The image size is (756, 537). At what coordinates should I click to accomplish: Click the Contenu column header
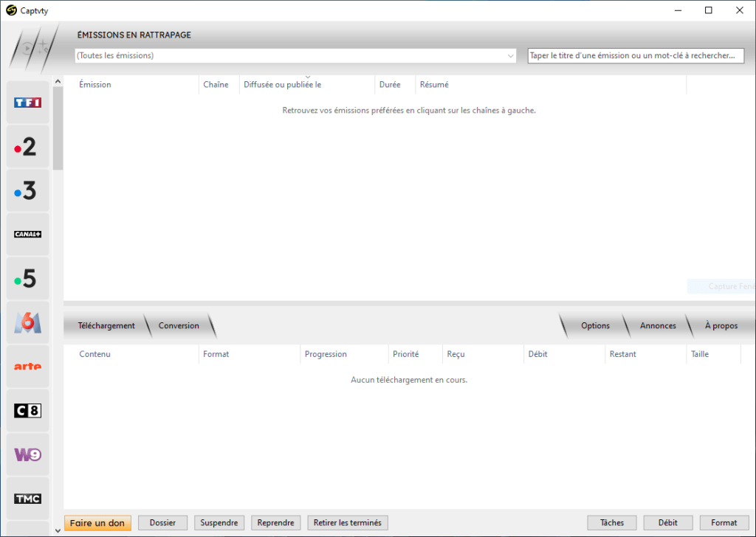pos(131,354)
